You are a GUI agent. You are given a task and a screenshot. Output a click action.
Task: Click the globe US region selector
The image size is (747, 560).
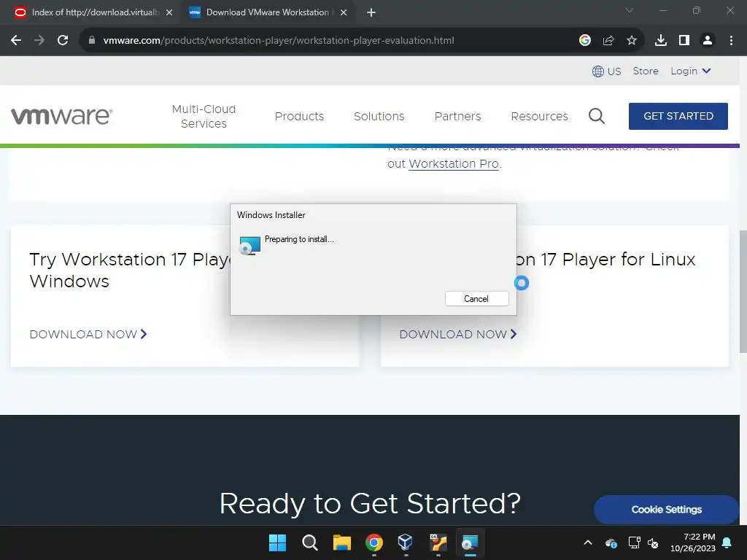[606, 71]
